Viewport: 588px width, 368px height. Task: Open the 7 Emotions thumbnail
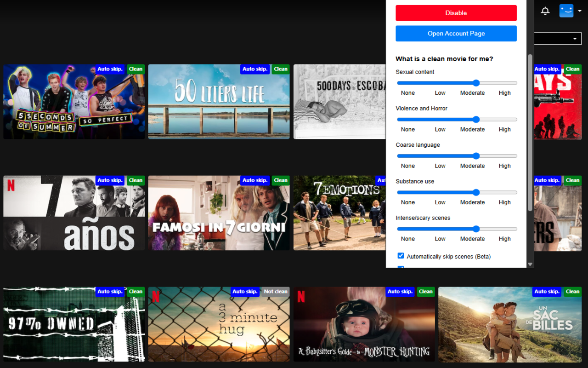(339, 213)
